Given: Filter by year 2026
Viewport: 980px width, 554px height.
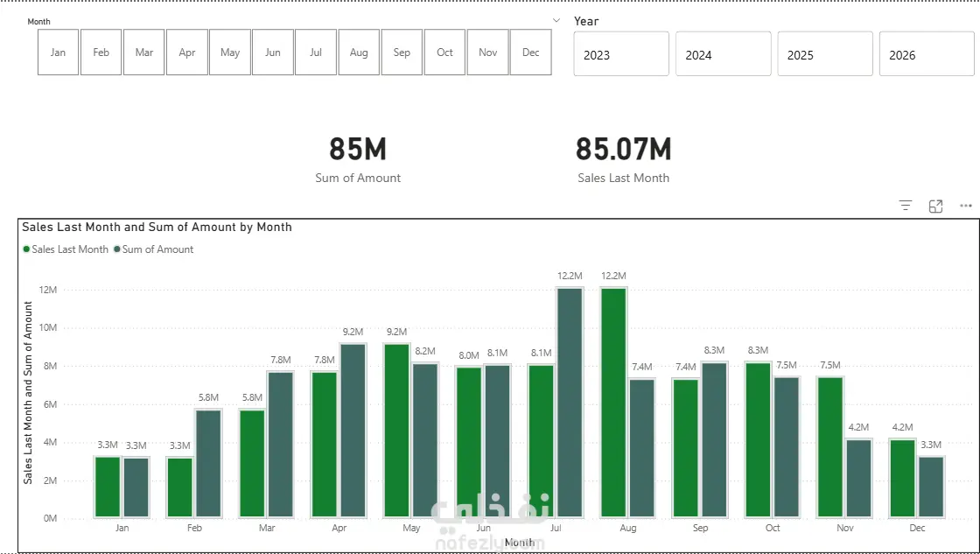Looking at the screenshot, I should tap(927, 54).
